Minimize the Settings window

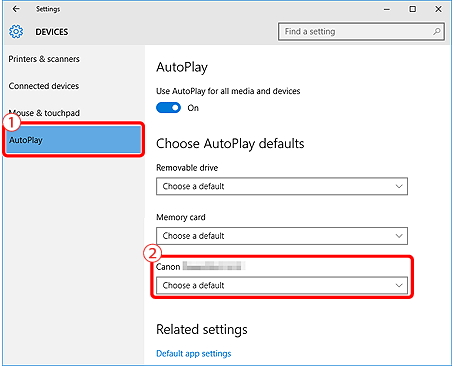[387, 9]
